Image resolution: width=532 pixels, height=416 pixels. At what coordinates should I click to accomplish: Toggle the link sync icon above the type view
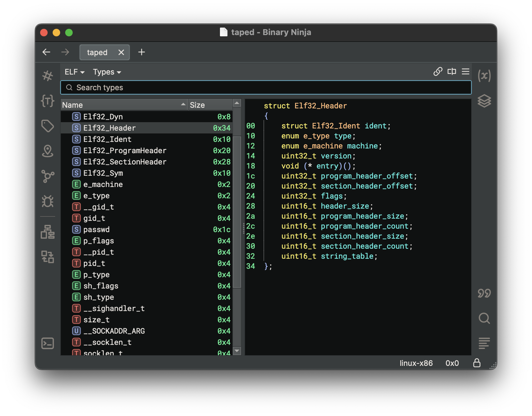(x=438, y=72)
